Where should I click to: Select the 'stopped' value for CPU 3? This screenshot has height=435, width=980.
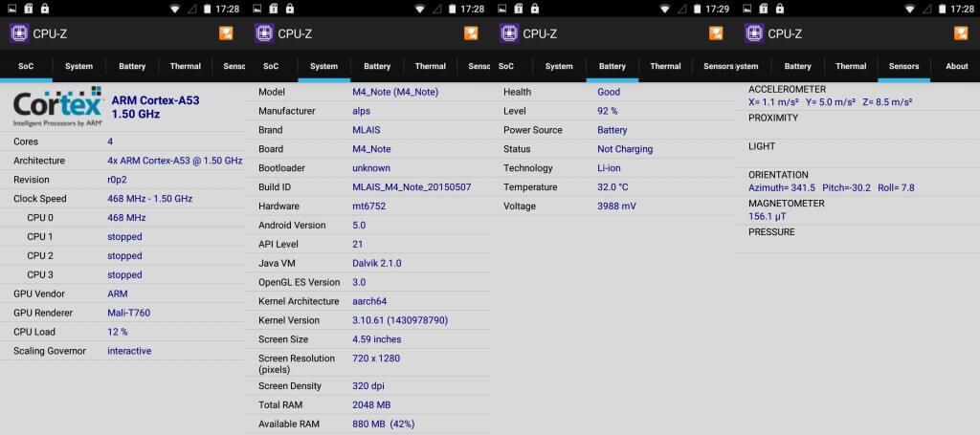(x=124, y=274)
